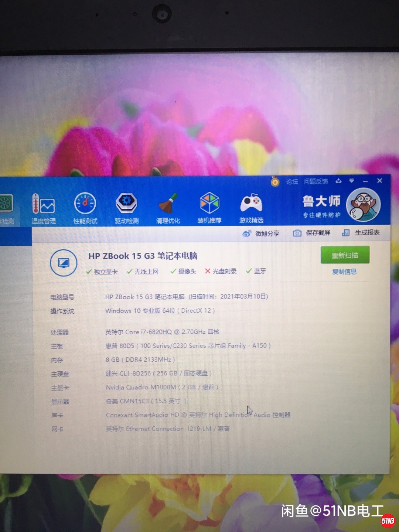Viewport: 399px width, 532px height.
Task: Close the 鲁大师 window
Action: [x=379, y=181]
